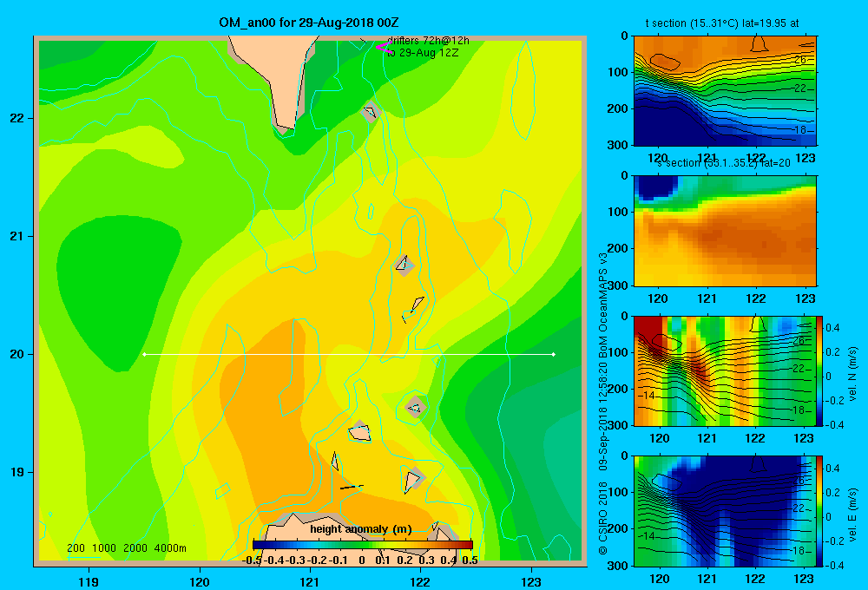The image size is (868, 590).
Task: Click the 'drifters 72h@12h' annotation
Action: (428, 41)
